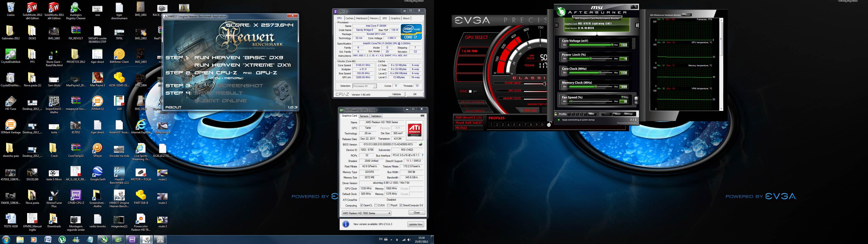
Task: Switch to the Mainboard tab in CPU-Z
Action: (362, 18)
